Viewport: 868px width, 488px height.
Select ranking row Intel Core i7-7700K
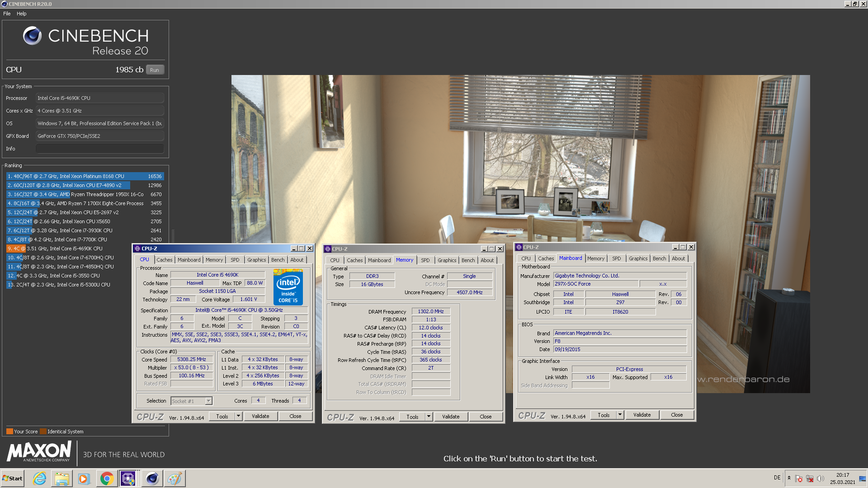click(85, 239)
